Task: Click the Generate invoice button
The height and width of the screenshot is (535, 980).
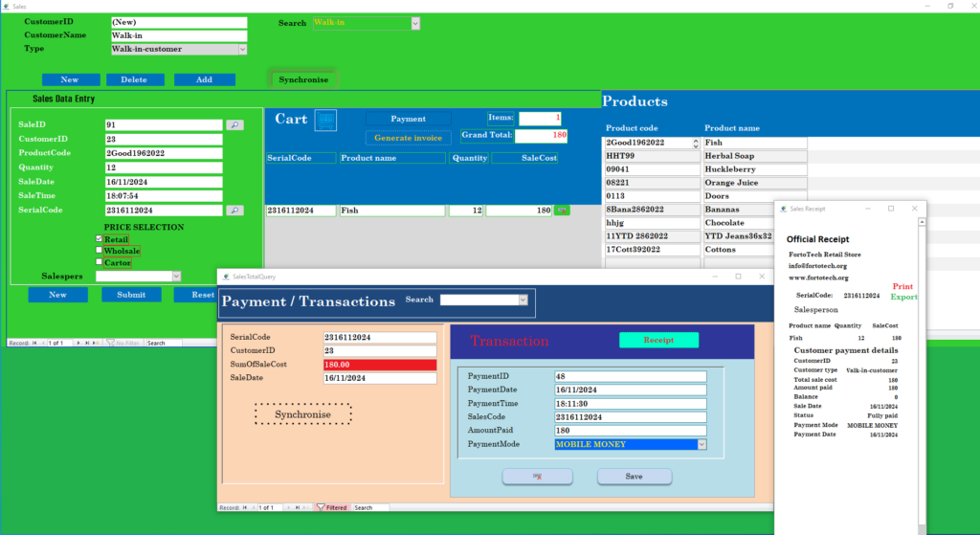Action: [408, 138]
